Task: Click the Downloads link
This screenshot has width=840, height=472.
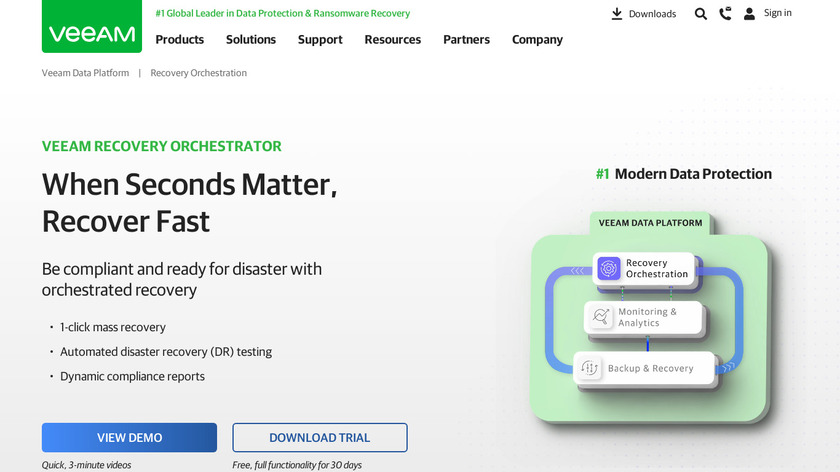Action: [x=652, y=14]
